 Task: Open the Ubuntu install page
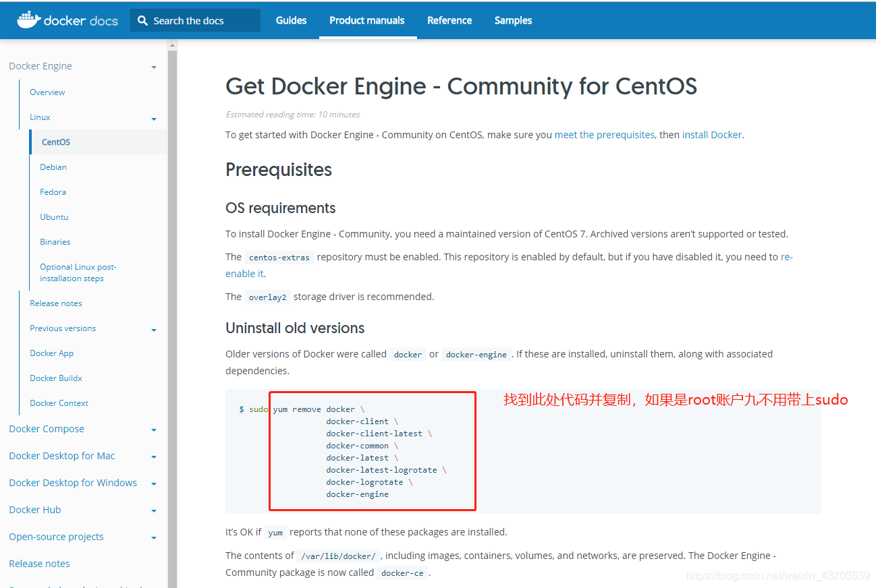(x=54, y=217)
